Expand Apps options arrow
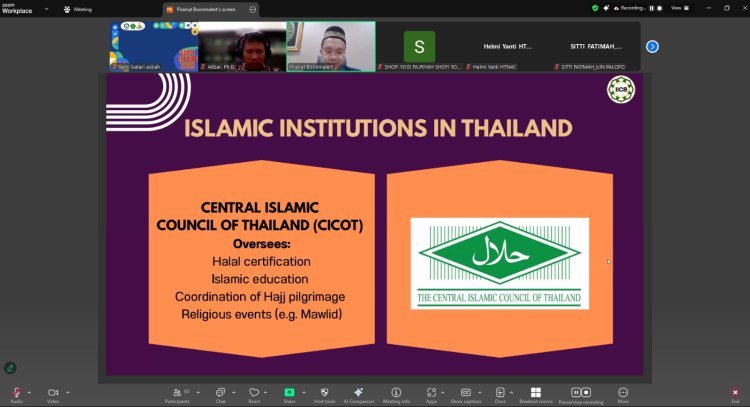 point(442,393)
